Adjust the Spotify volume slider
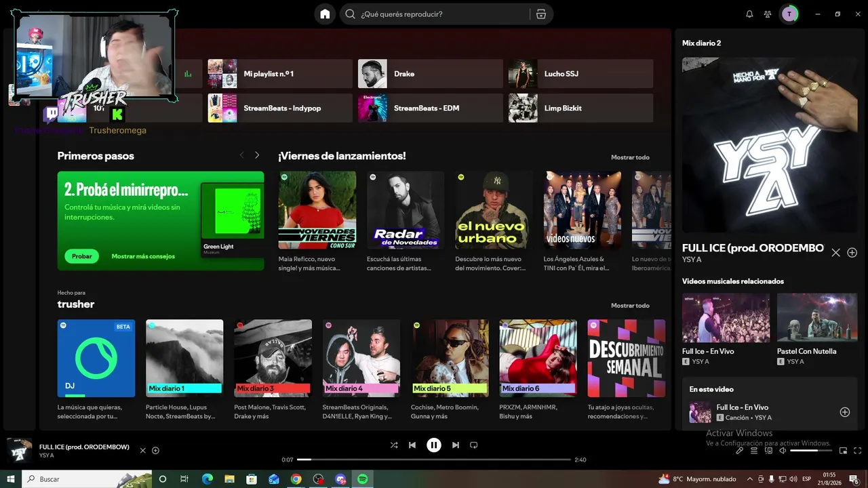Screen dimensions: 868x488 pyautogui.click(x=811, y=451)
